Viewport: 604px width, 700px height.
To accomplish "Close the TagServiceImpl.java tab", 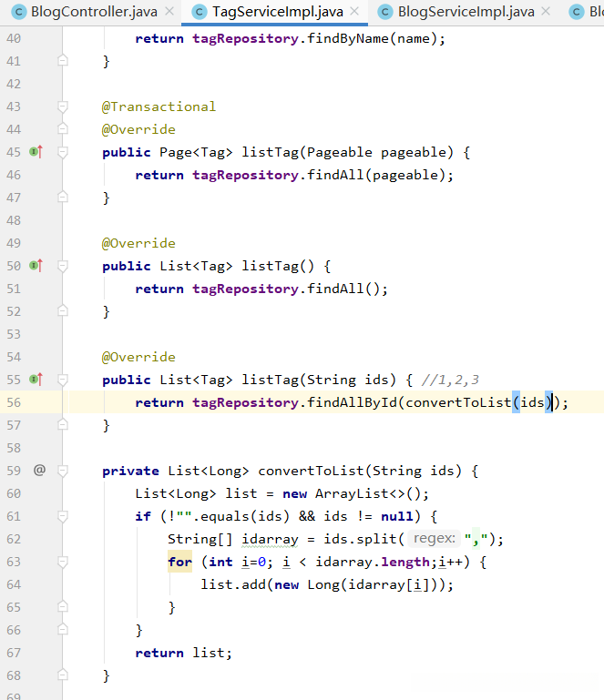I will pos(354,12).
